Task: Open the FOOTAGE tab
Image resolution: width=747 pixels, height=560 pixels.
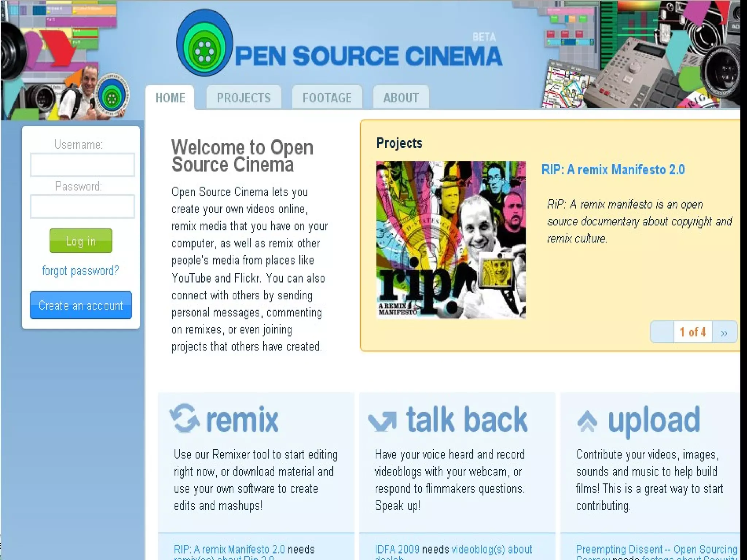Action: [327, 98]
